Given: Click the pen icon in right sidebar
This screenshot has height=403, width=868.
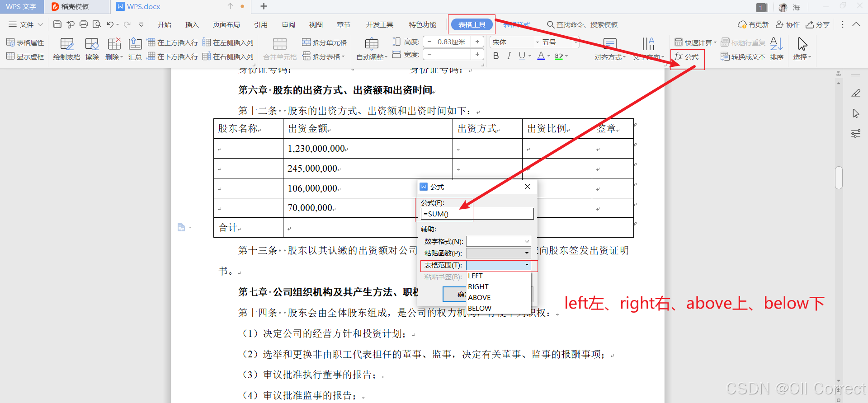Looking at the screenshot, I should pyautogui.click(x=856, y=93).
